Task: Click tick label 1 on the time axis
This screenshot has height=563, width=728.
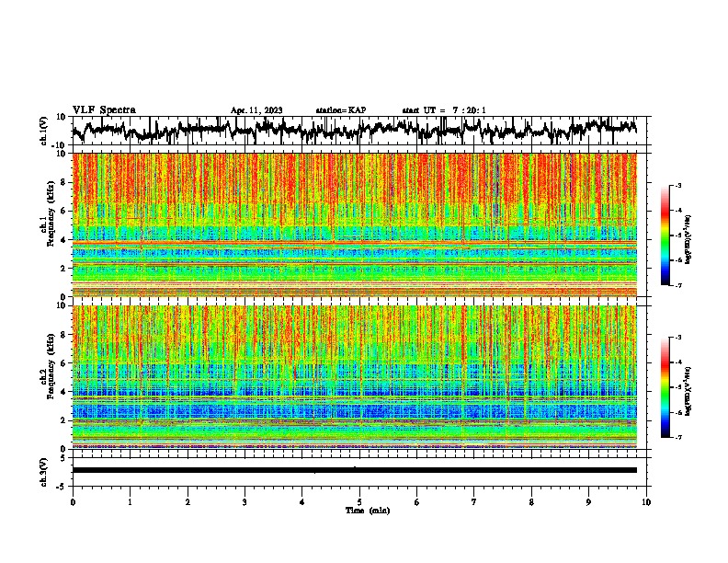Action: 130,502
